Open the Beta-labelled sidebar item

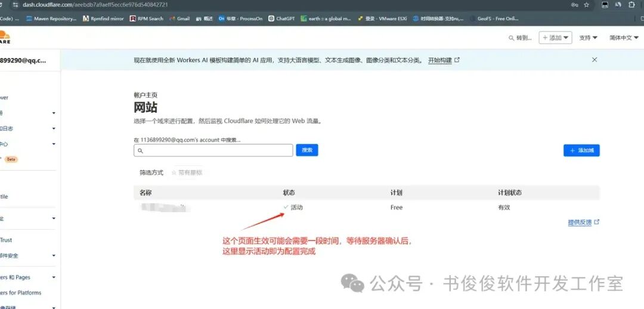point(10,159)
